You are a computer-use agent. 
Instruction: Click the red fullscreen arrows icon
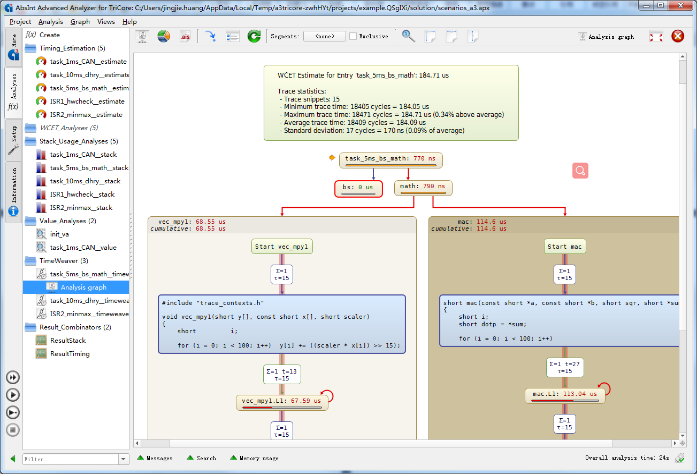click(656, 36)
